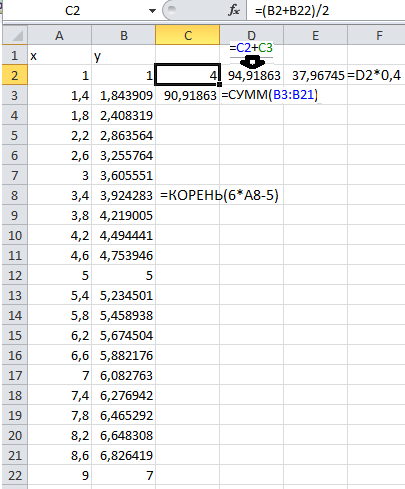Open the Name Box dropdown arrow
This screenshot has width=405, height=489.
(x=152, y=11)
